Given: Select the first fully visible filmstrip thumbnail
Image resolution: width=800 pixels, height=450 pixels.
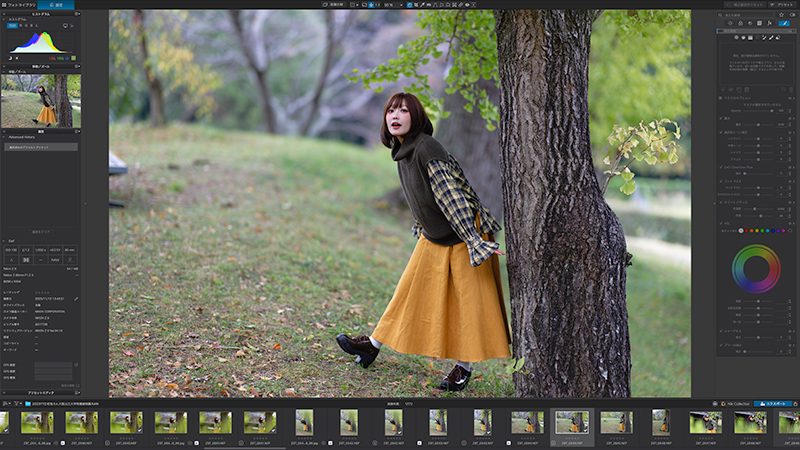Looking at the screenshot, I should (37, 422).
